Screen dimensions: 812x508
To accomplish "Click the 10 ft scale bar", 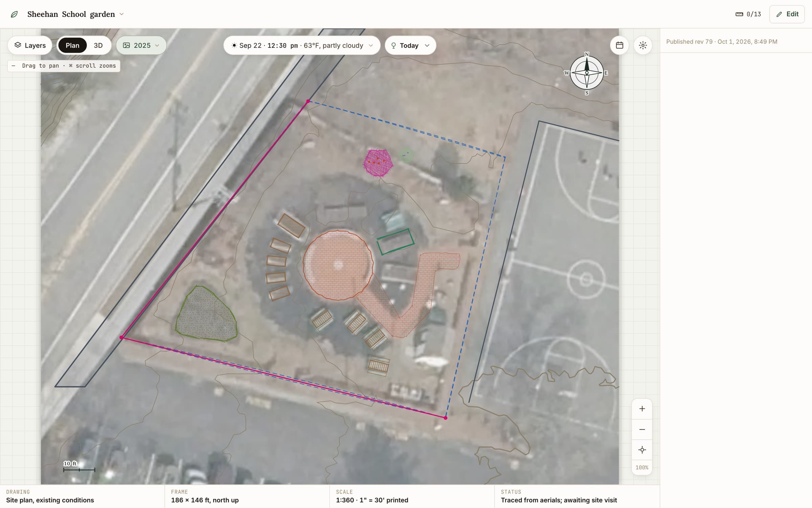I will click(79, 467).
